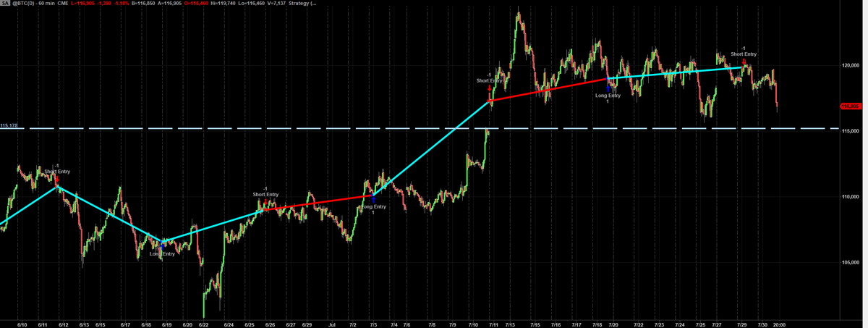Click the 115,000 price axis label

click(x=850, y=131)
